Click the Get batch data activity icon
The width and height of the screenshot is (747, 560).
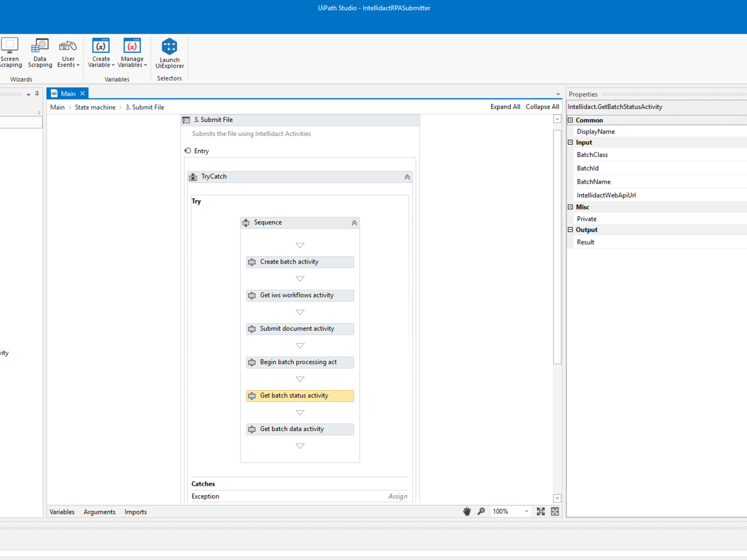pos(252,429)
